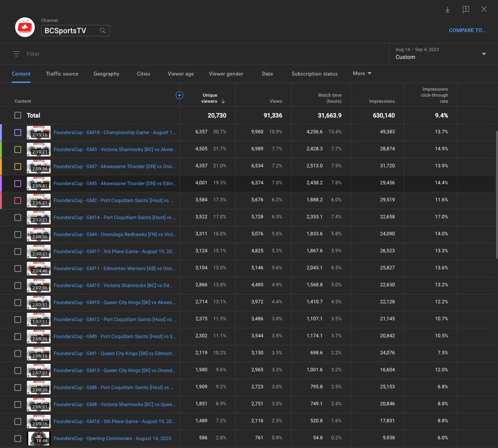Toggle checkbox for GM3 Victoria Shamrocks
This screenshot has height=448, width=498.
[18, 149]
